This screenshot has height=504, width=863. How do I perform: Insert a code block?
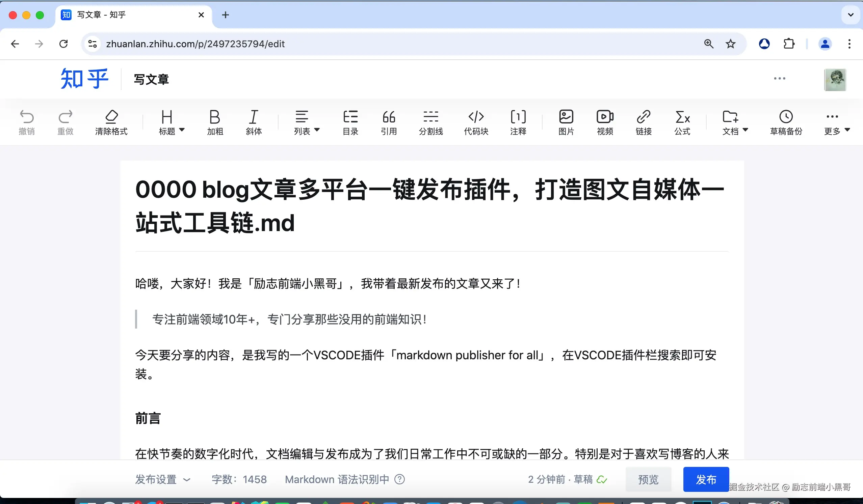pyautogui.click(x=476, y=122)
